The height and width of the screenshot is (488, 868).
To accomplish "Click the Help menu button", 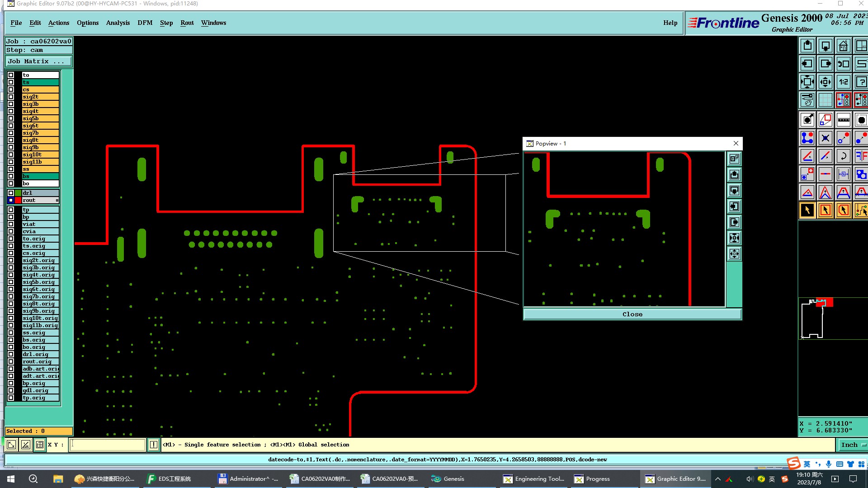I will pos(670,23).
